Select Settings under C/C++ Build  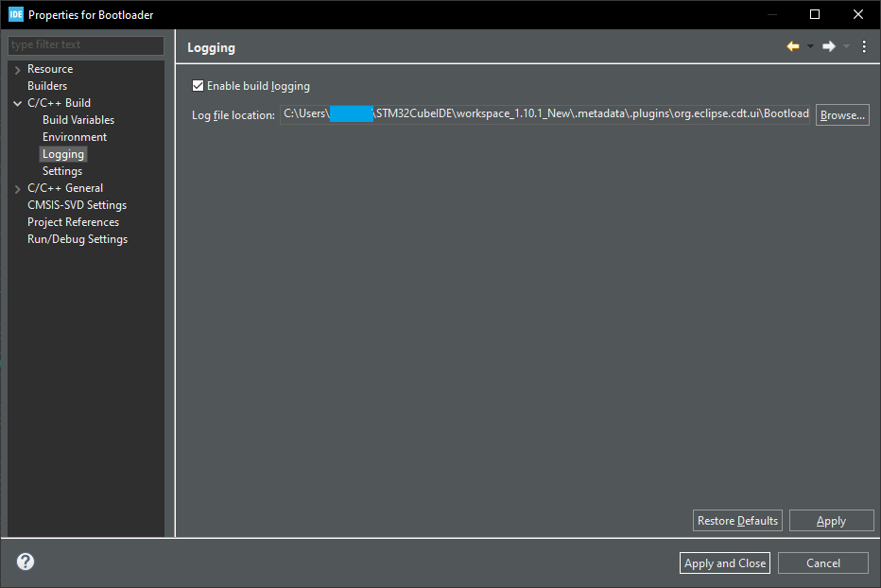61,171
